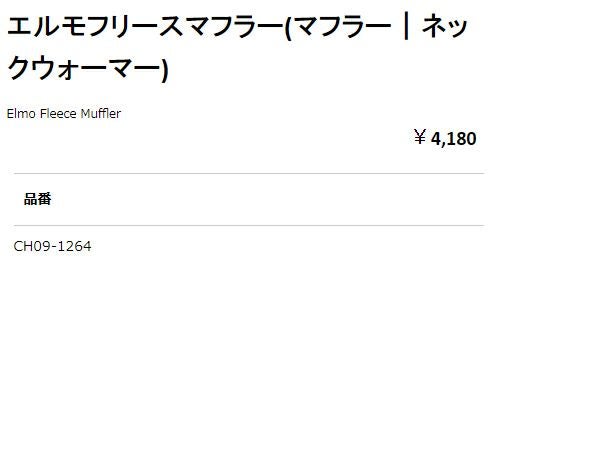Click the price amount 4,180
This screenshot has height=450, width=600.
point(453,139)
